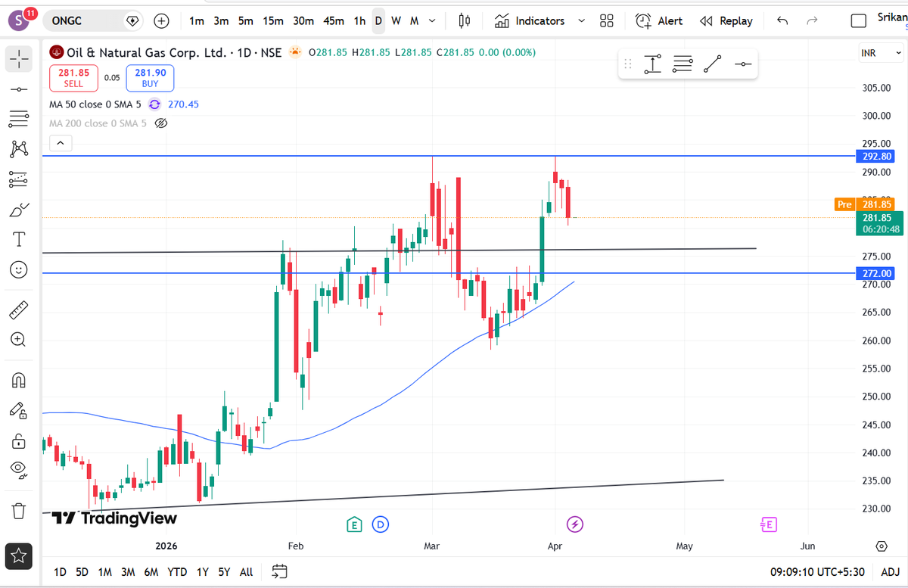This screenshot has height=588, width=908.
Task: Open the INR currency dropdown
Action: point(881,54)
